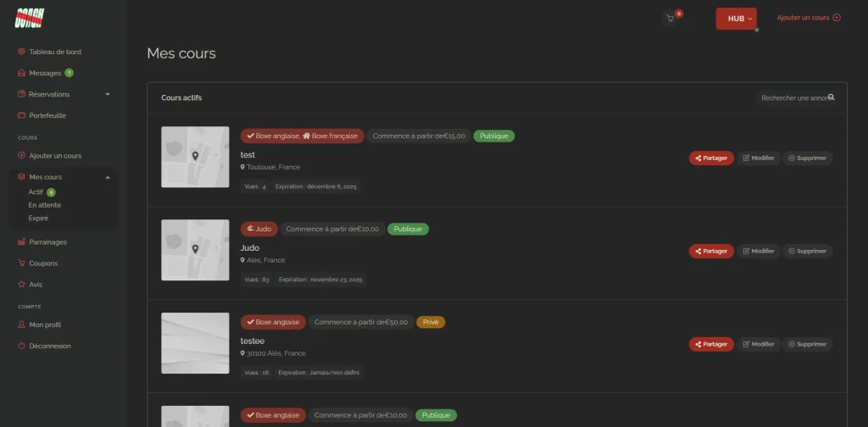Click Déconnexion to log out

50,346
